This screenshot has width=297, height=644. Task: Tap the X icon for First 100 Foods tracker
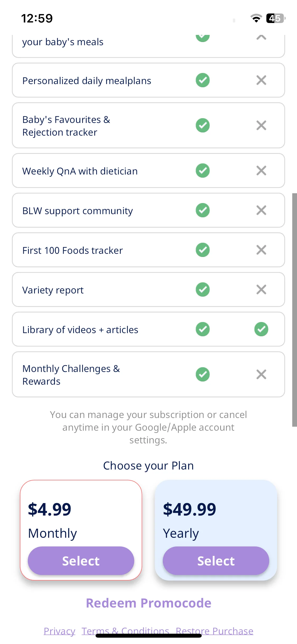point(261,250)
